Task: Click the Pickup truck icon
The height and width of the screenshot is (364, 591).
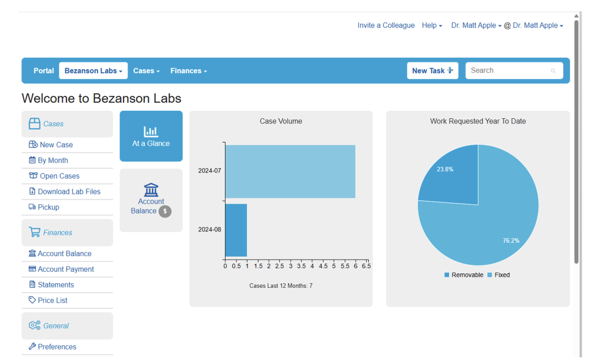Action: pos(32,207)
